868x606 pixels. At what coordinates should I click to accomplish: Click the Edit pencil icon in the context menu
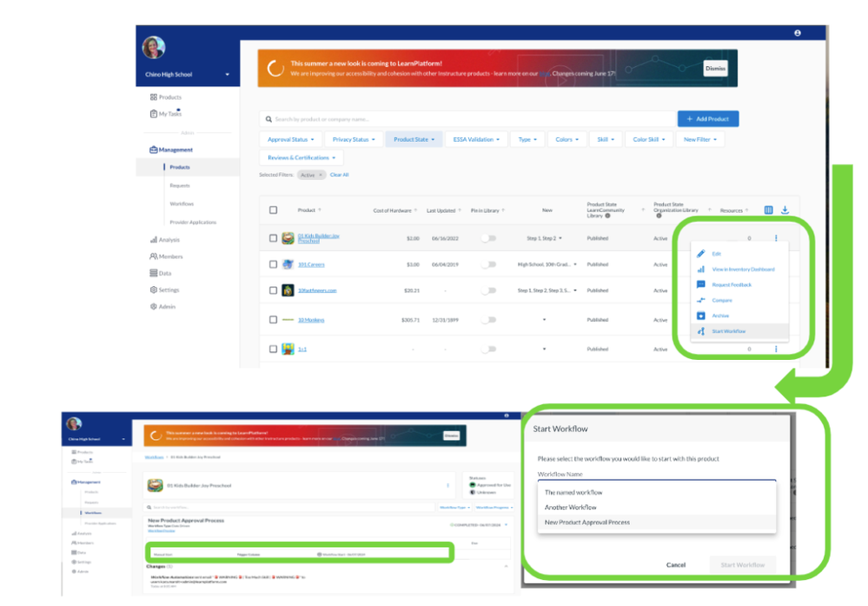(x=701, y=254)
